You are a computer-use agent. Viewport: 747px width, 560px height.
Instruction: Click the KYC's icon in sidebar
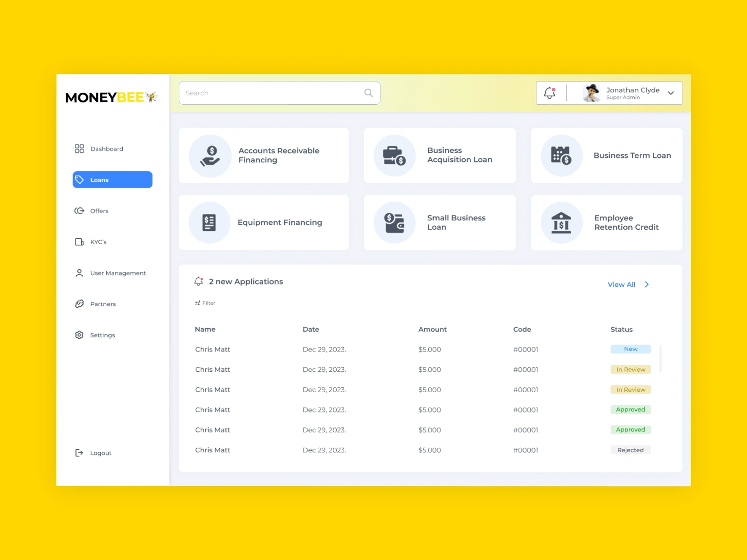[79, 242]
